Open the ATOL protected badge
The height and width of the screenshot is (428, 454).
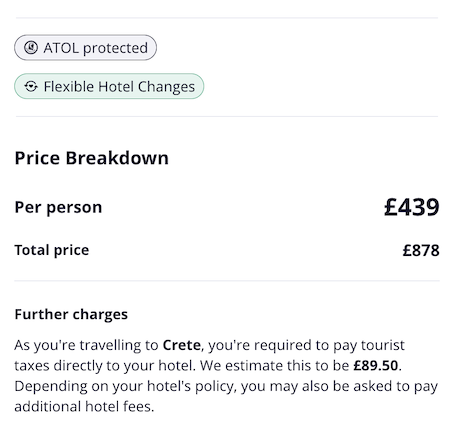tap(85, 48)
